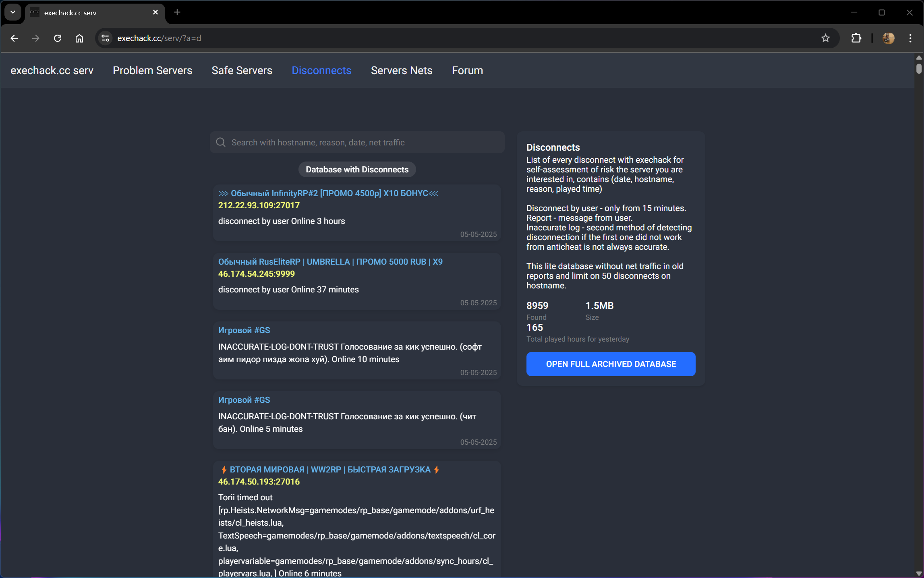924x578 pixels.
Task: Open the browser home page
Action: click(79, 38)
